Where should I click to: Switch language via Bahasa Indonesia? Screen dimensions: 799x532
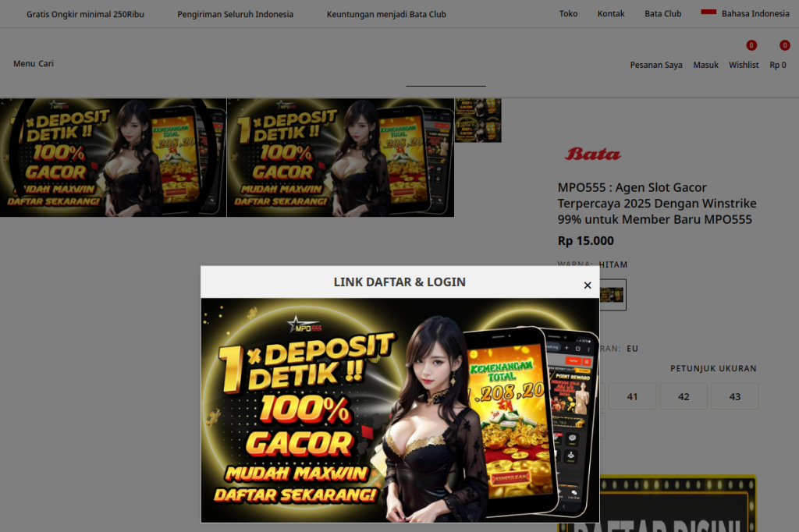[755, 14]
